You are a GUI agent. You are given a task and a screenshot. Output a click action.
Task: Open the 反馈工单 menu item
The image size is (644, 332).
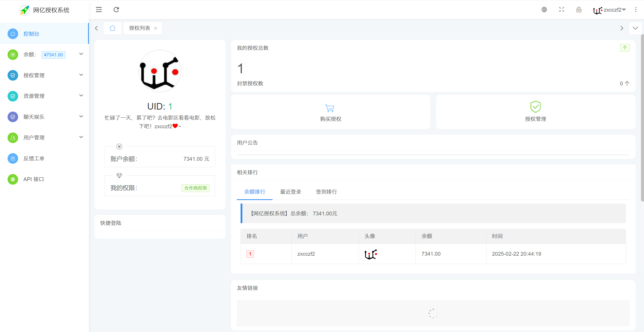coord(34,158)
